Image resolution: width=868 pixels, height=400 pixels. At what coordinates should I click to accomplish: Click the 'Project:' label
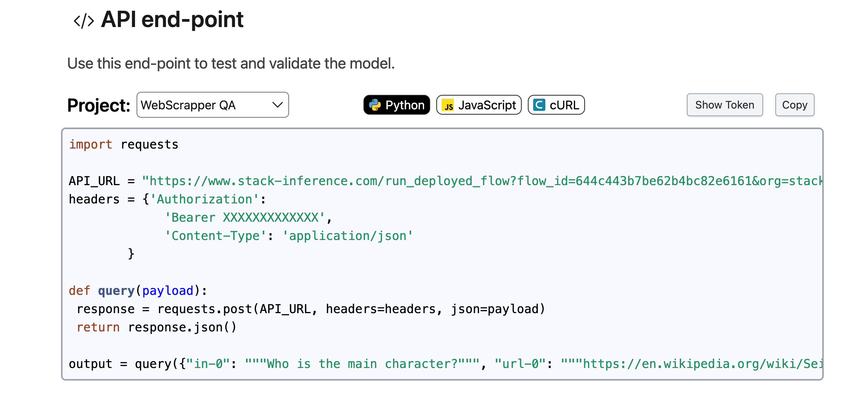click(x=99, y=106)
